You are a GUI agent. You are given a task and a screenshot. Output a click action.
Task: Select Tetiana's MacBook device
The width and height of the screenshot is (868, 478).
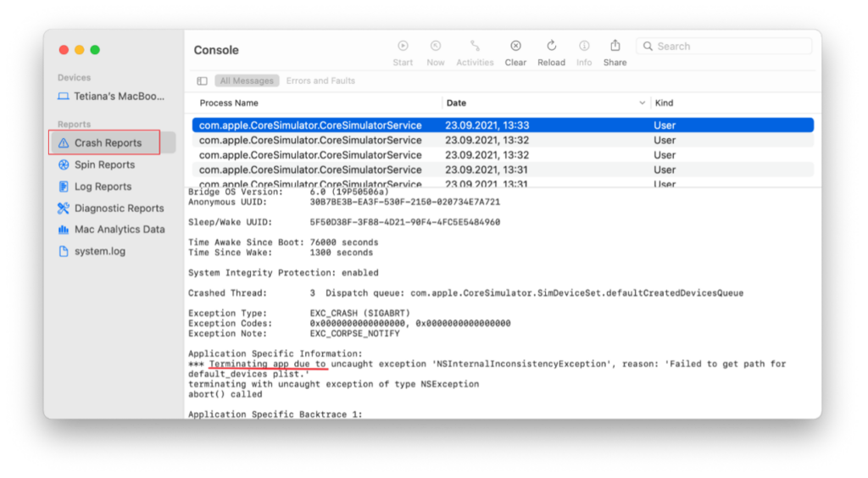click(111, 97)
